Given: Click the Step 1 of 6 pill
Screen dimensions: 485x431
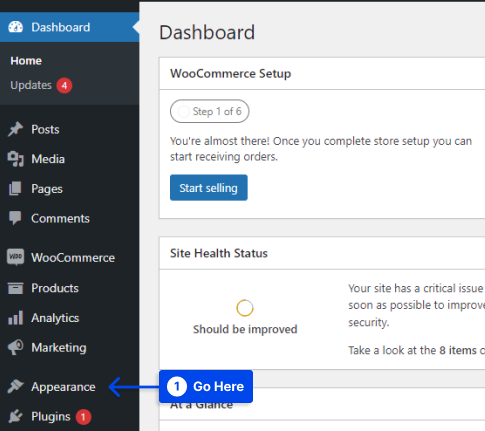Looking at the screenshot, I should [x=210, y=111].
